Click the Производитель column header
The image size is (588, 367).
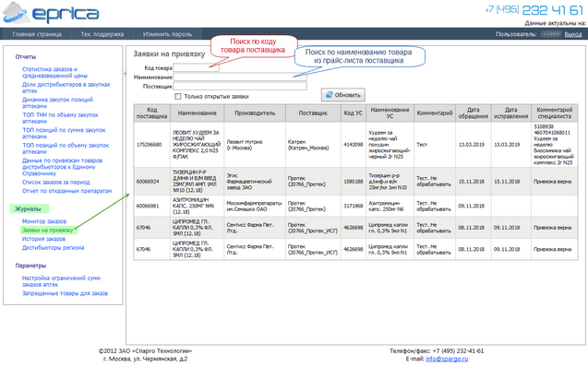(255, 113)
